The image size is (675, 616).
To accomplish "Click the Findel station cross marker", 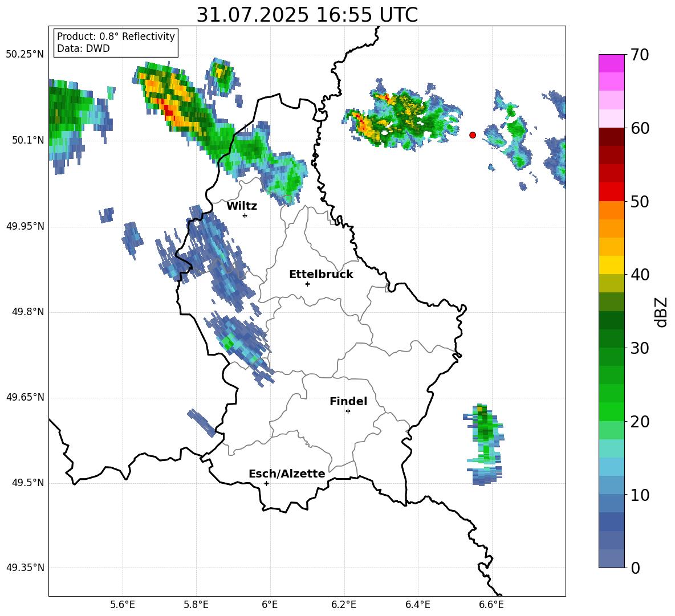I will (348, 411).
